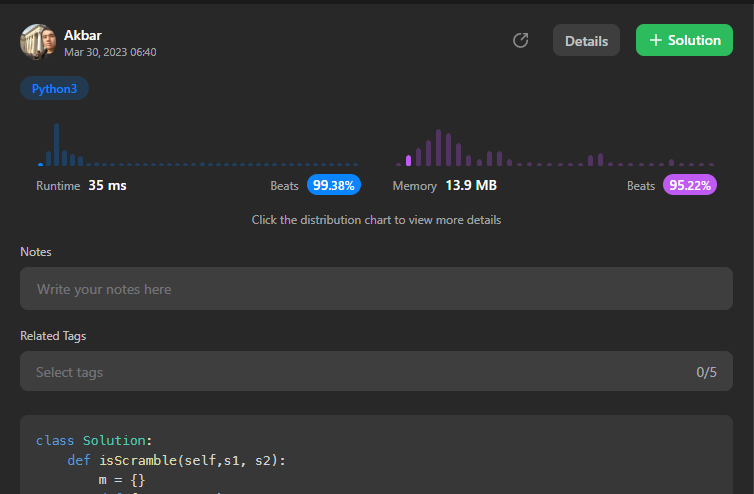Click the highlighted purple memory bar
Screen dimensions: 754x494
pyautogui.click(x=408, y=160)
